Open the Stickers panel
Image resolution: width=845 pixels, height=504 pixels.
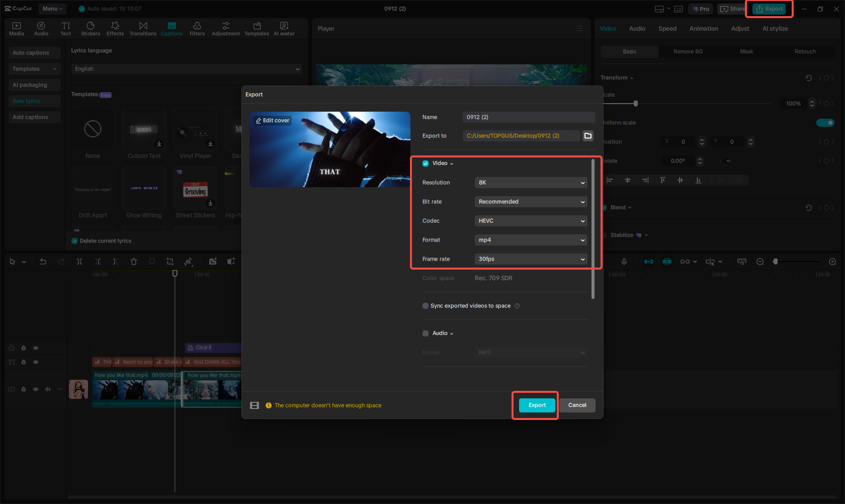coord(91,28)
